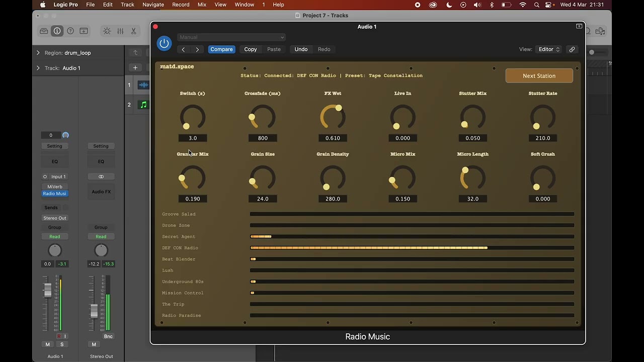Open Smart Controls dial icon
The height and width of the screenshot is (362, 644).
pyautogui.click(x=107, y=31)
